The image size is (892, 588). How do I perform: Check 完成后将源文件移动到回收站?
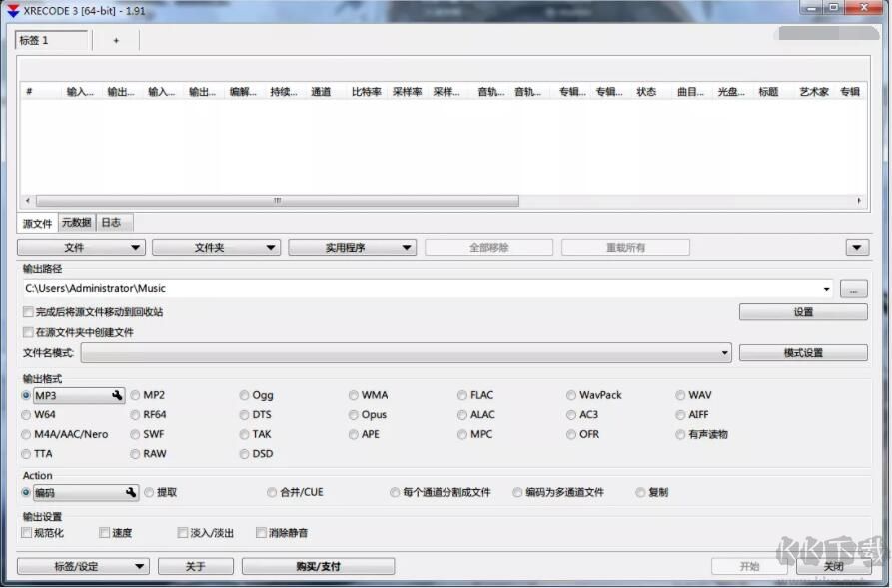[x=28, y=311]
